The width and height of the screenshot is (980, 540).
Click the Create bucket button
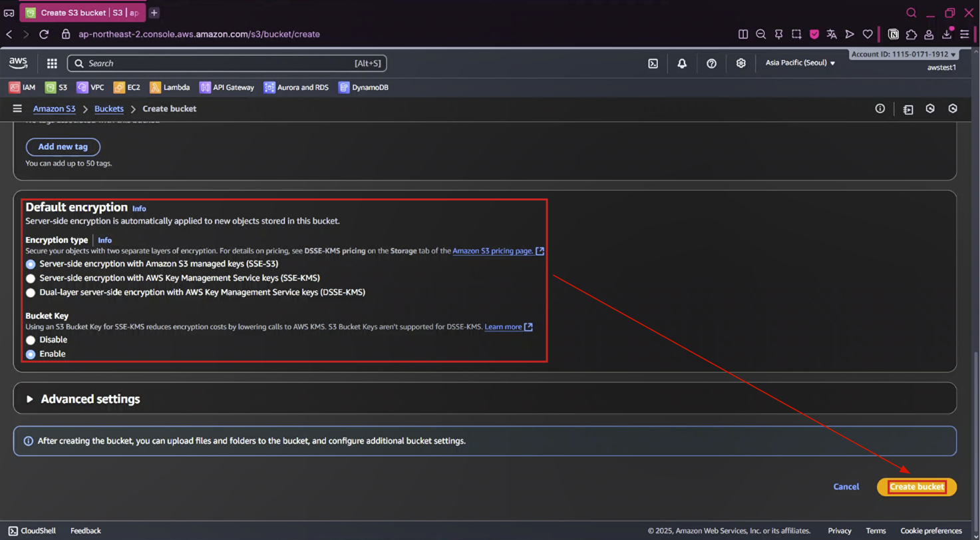(917, 487)
